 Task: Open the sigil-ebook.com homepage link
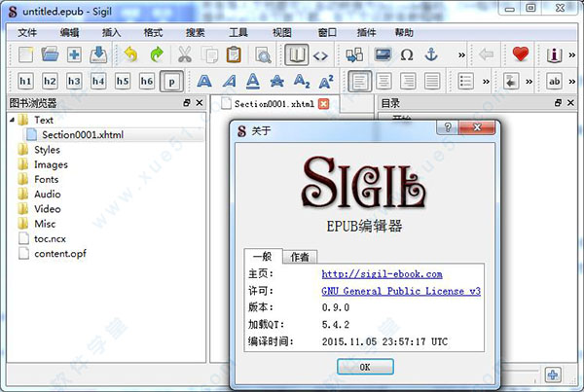tap(383, 274)
